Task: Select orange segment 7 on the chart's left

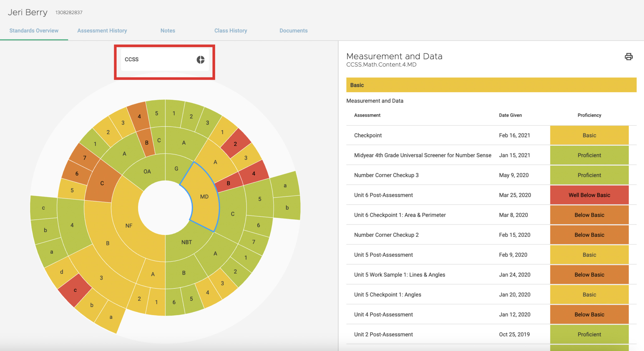Action: click(x=84, y=157)
